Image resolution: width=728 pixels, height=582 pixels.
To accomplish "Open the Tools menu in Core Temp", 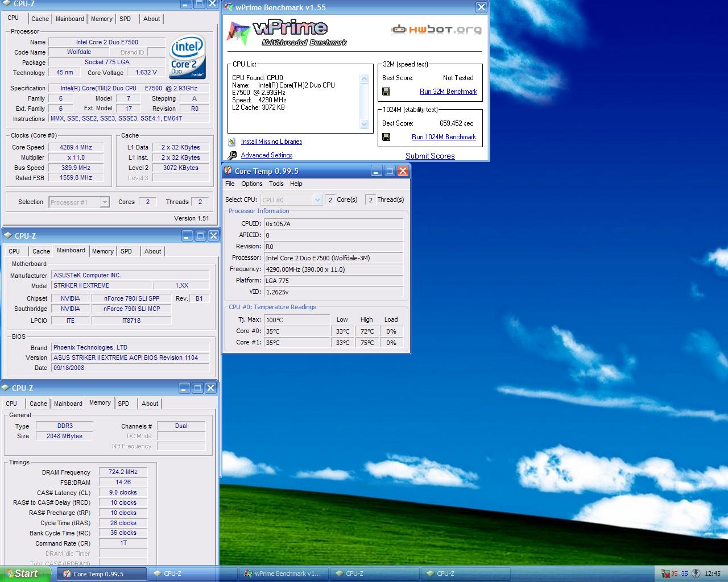I will 276,184.
